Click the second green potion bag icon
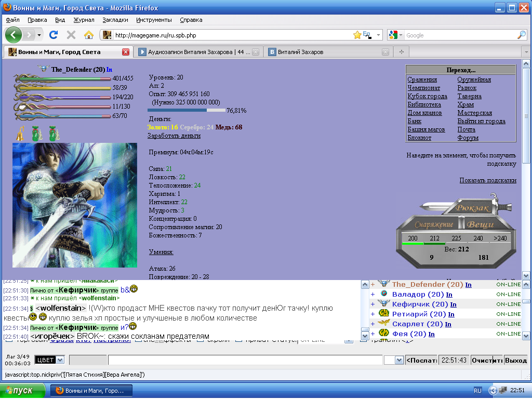 click(54, 134)
